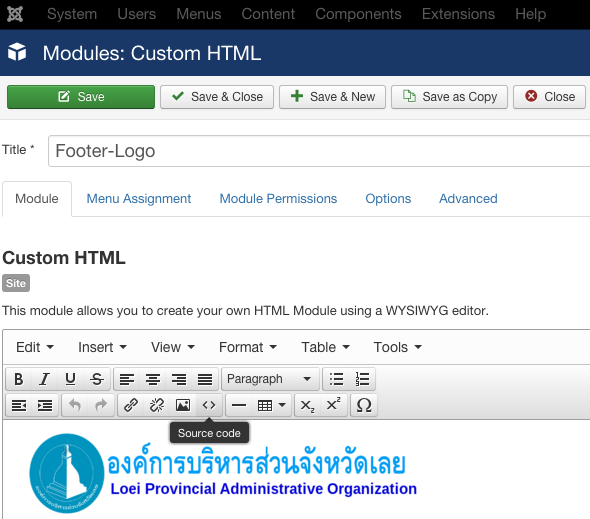Toggle bold formatting
Screen dimensions: 590x519
(18, 379)
